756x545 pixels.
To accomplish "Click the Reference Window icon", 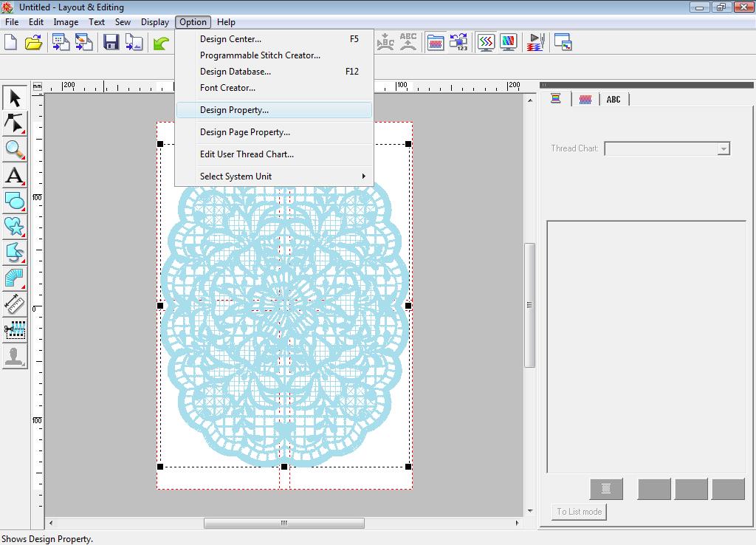I will point(563,42).
